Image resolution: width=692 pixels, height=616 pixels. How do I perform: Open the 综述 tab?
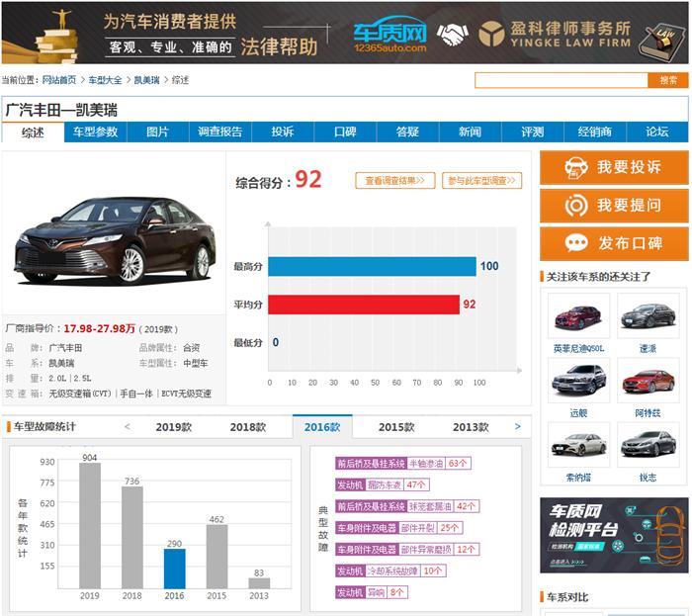33,132
